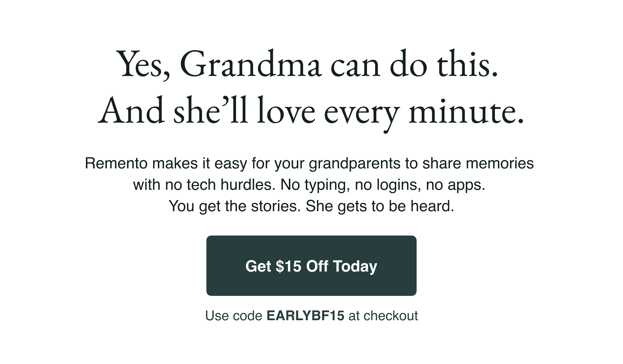623x364 pixels.
Task: Select the word "grandparents" in the description
Action: 355,163
